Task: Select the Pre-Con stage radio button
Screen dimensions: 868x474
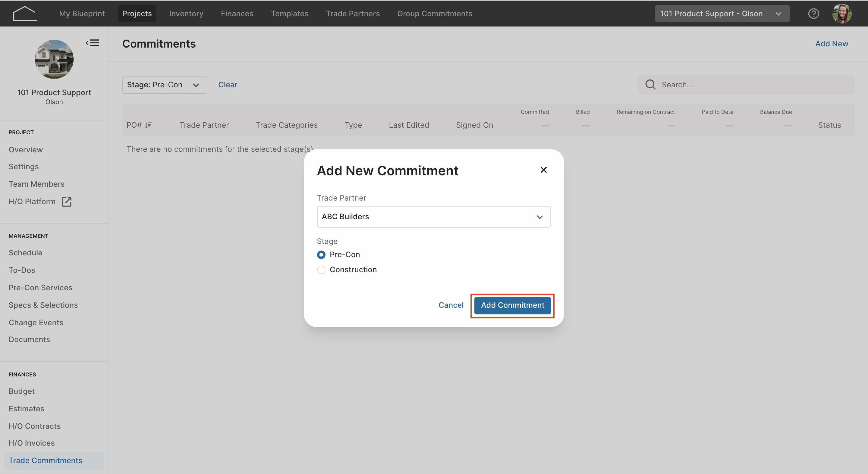Action: click(x=321, y=254)
